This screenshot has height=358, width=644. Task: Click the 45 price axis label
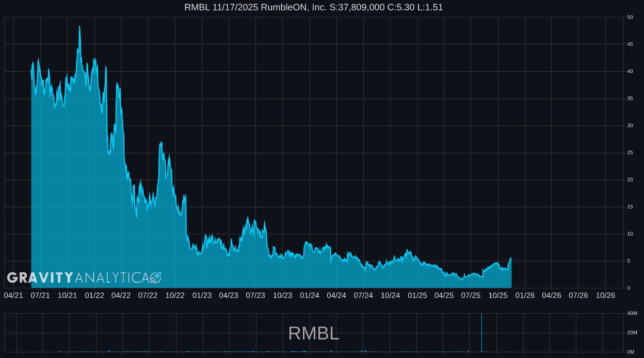click(630, 44)
